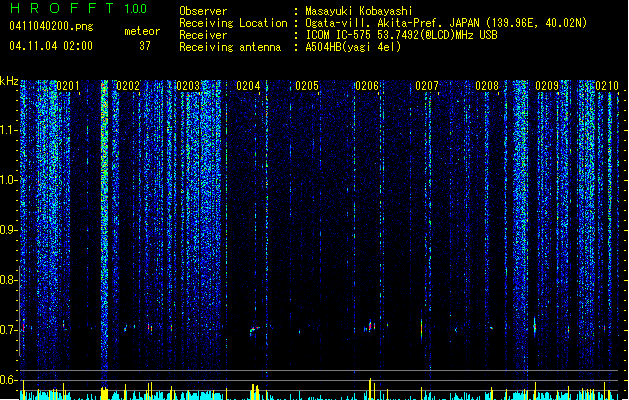Click the 0209 time marker
629x400 pixels.
point(547,86)
